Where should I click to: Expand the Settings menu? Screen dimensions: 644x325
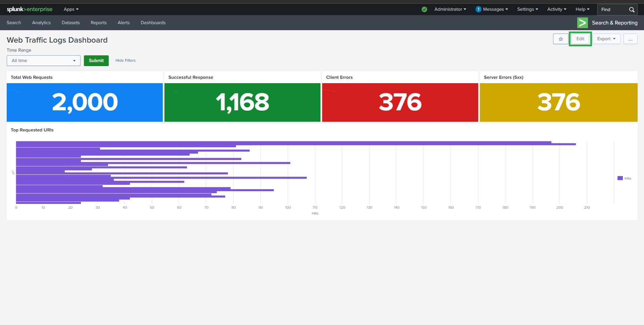pyautogui.click(x=528, y=9)
